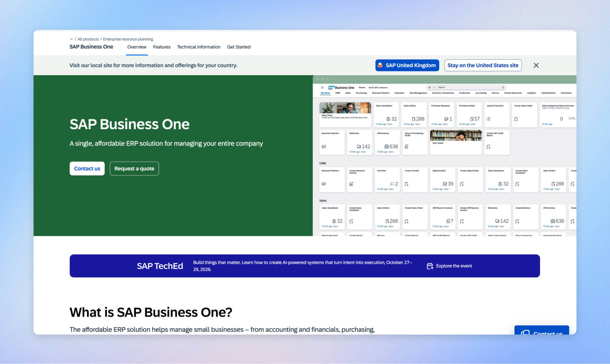
Task: Dismiss the local site banner with X
Action: [536, 65]
